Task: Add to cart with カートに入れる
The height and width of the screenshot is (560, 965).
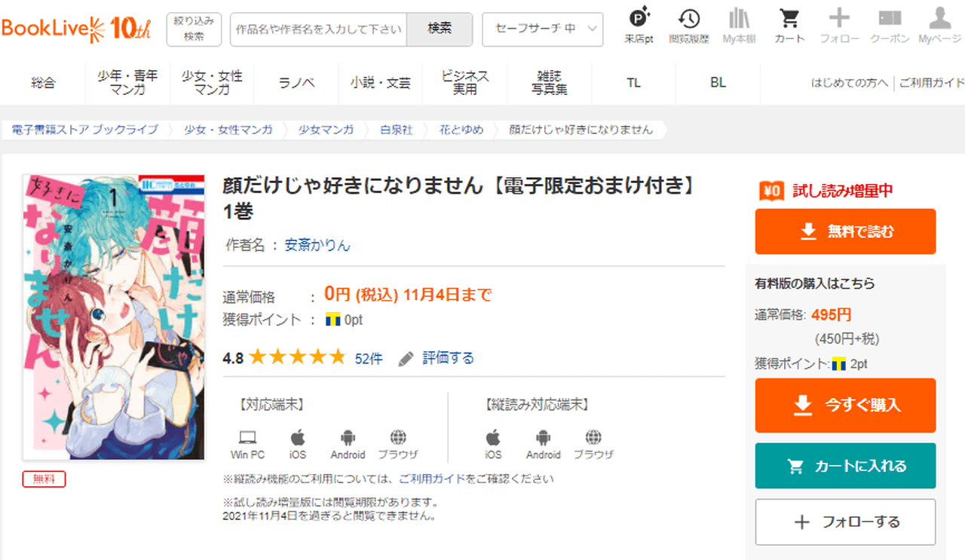Action: click(x=845, y=466)
